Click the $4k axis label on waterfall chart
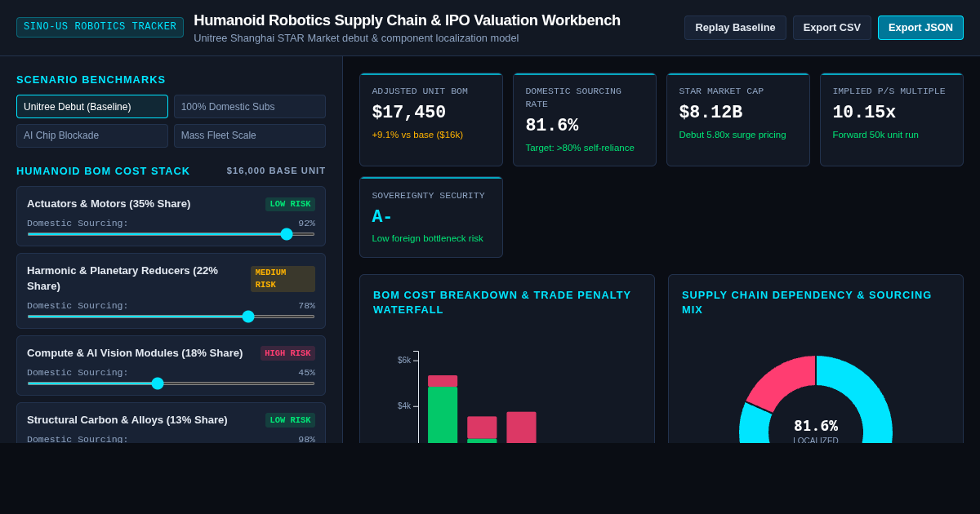Image resolution: width=980 pixels, height=514 pixels. tap(404, 406)
